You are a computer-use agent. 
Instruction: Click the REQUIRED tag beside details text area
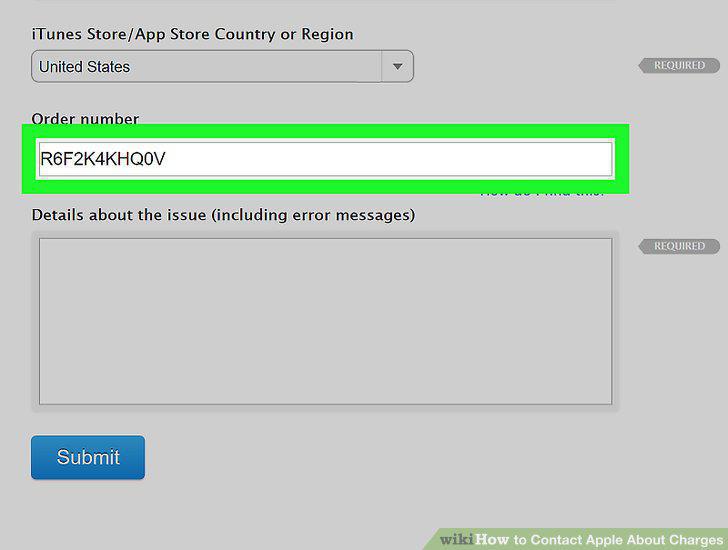coord(679,246)
